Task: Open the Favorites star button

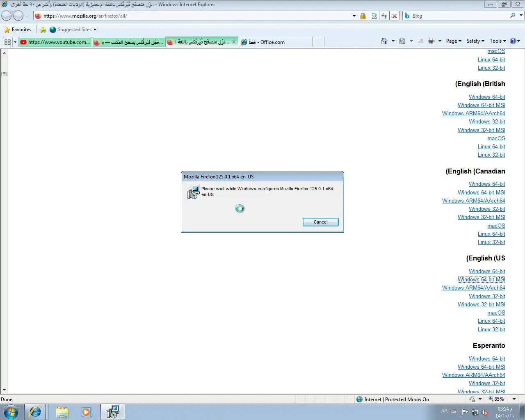Action: (17, 30)
